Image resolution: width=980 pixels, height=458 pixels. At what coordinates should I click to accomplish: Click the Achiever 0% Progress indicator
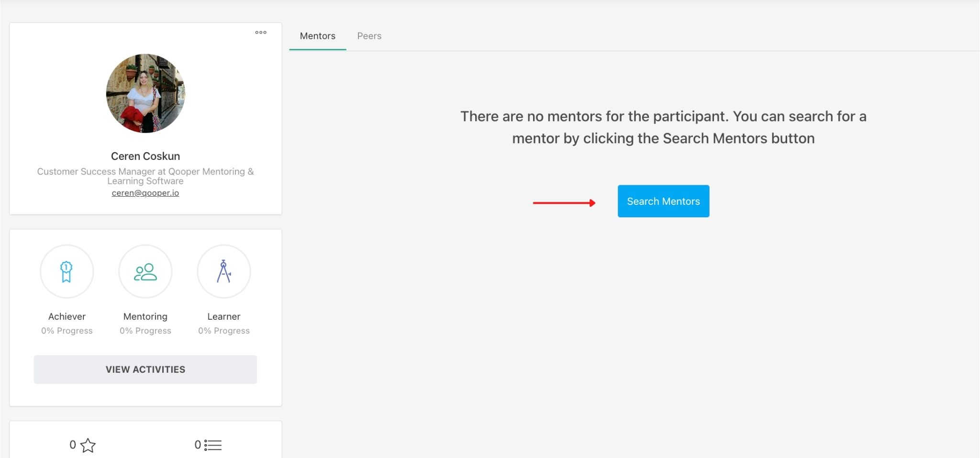[x=67, y=330]
